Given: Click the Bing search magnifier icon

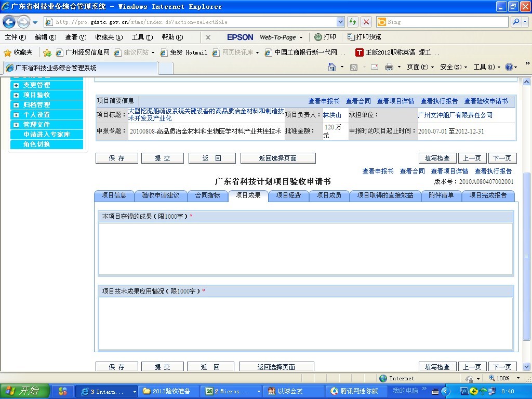Looking at the screenshot, I should click(x=516, y=22).
